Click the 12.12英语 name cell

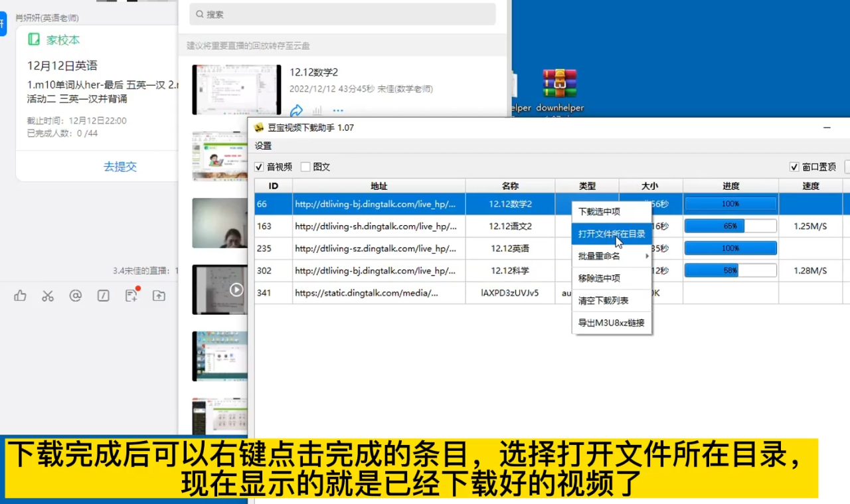[x=511, y=248]
